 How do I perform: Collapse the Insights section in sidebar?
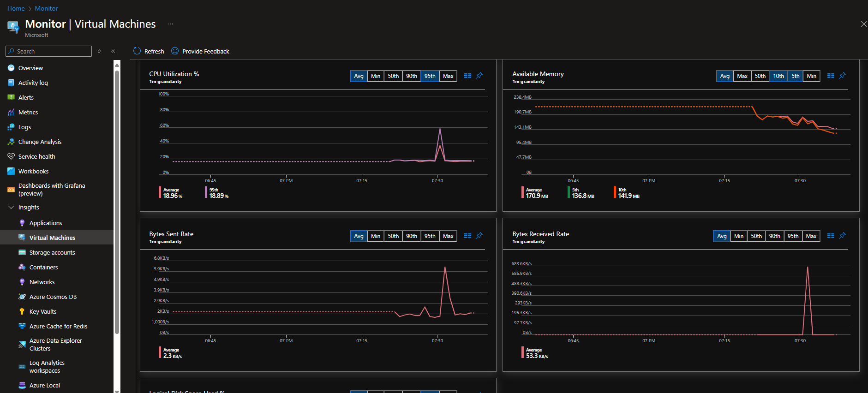[11, 208]
